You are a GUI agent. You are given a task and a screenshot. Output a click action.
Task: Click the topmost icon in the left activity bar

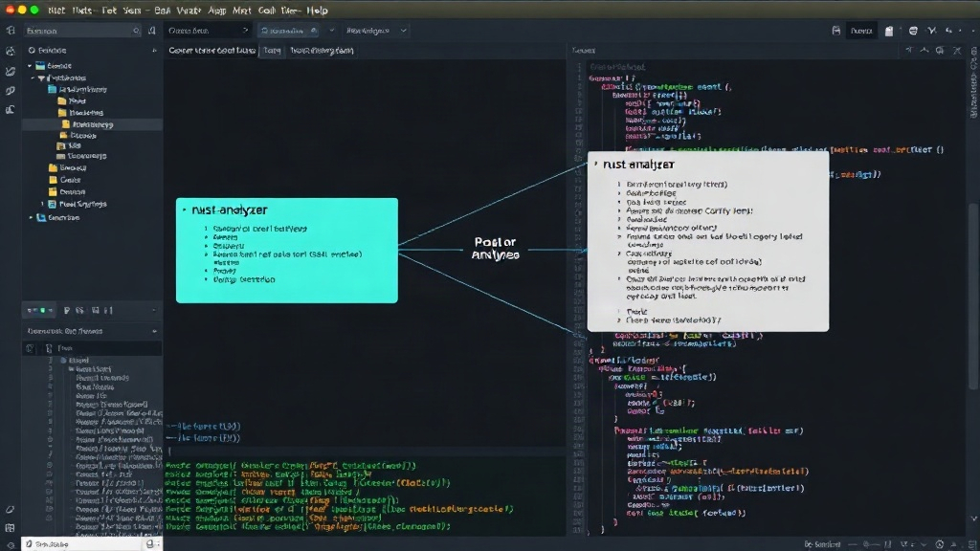click(x=11, y=31)
